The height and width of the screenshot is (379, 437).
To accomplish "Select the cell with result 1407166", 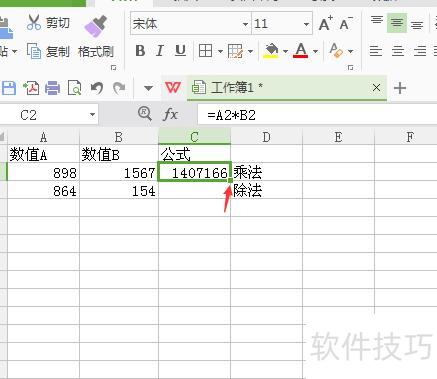I will pos(194,172).
